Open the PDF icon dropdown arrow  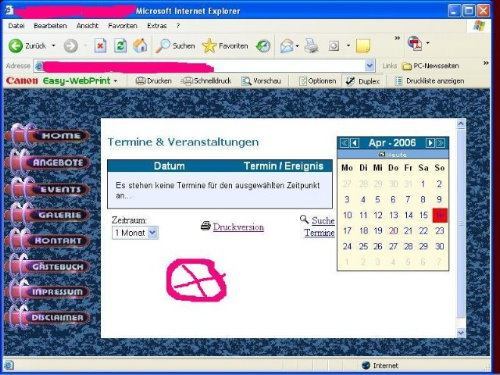(428, 43)
